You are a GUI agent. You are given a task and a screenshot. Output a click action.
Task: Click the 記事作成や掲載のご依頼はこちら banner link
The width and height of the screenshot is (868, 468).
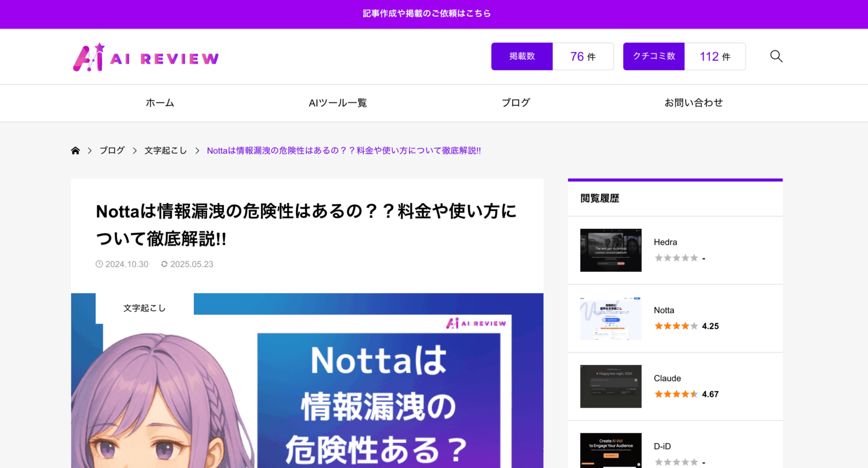click(427, 14)
